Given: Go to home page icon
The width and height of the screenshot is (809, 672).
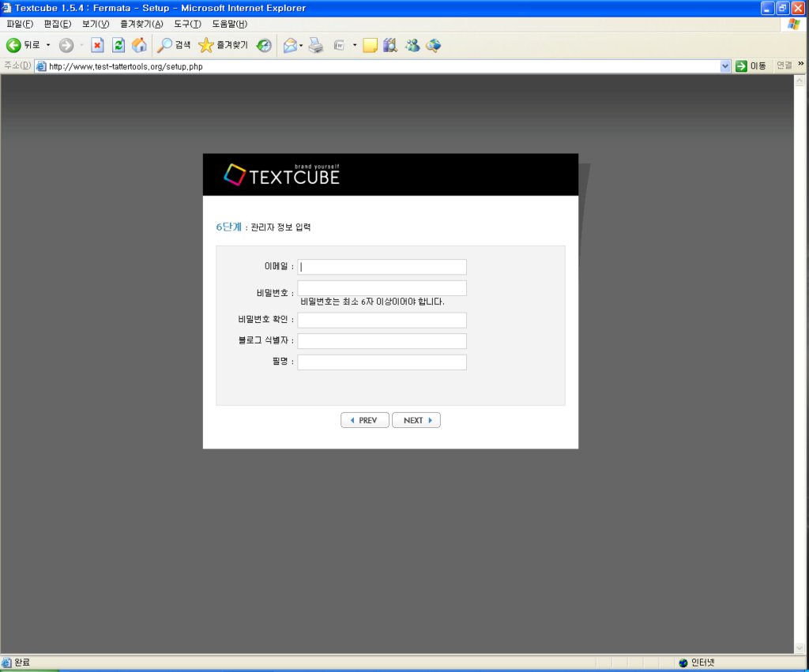Looking at the screenshot, I should pos(139,45).
